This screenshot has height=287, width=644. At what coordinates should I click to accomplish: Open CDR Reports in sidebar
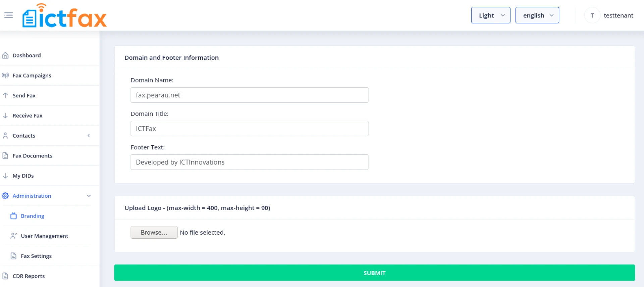coord(29,276)
